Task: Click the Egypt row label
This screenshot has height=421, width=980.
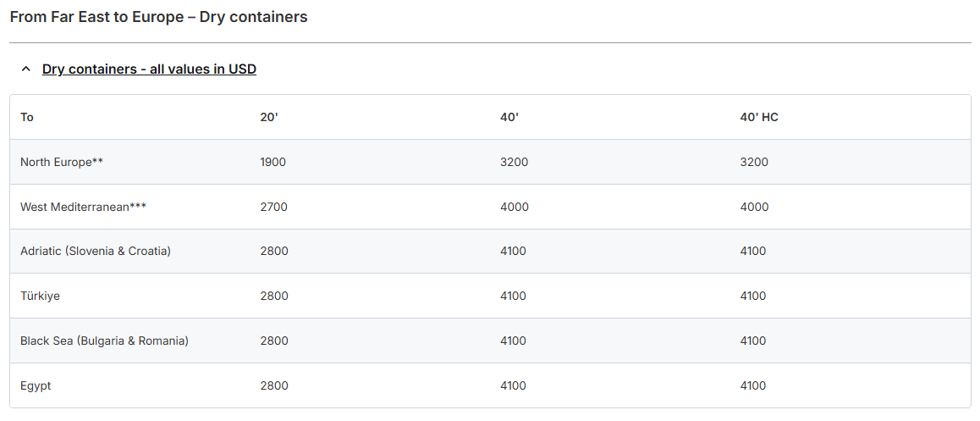Action: [x=36, y=386]
